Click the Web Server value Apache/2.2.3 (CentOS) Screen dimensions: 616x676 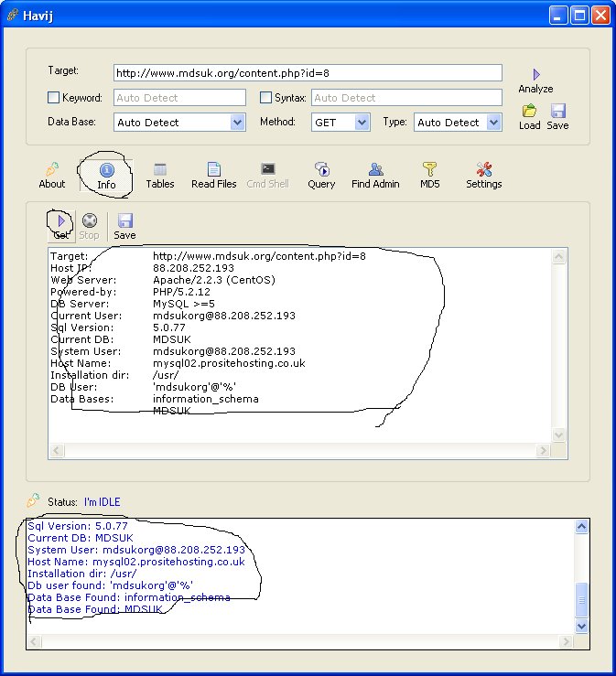click(214, 280)
